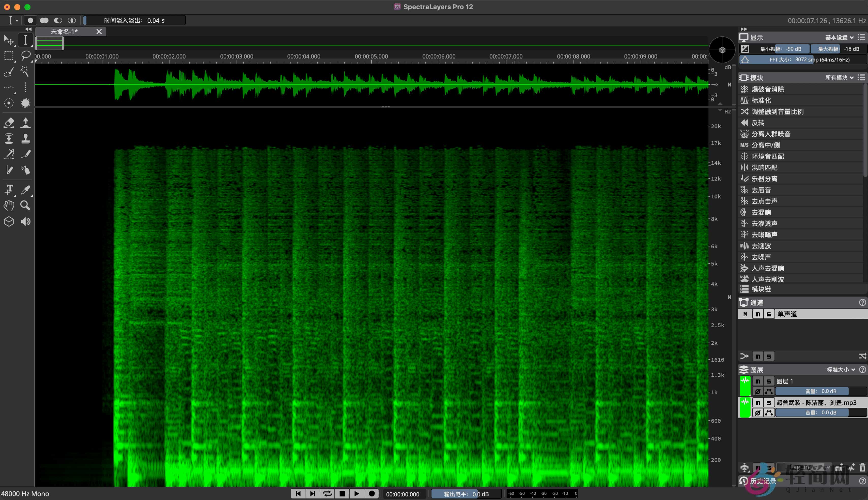Open the 去噪声 module
868x500 pixels.
[x=761, y=257]
